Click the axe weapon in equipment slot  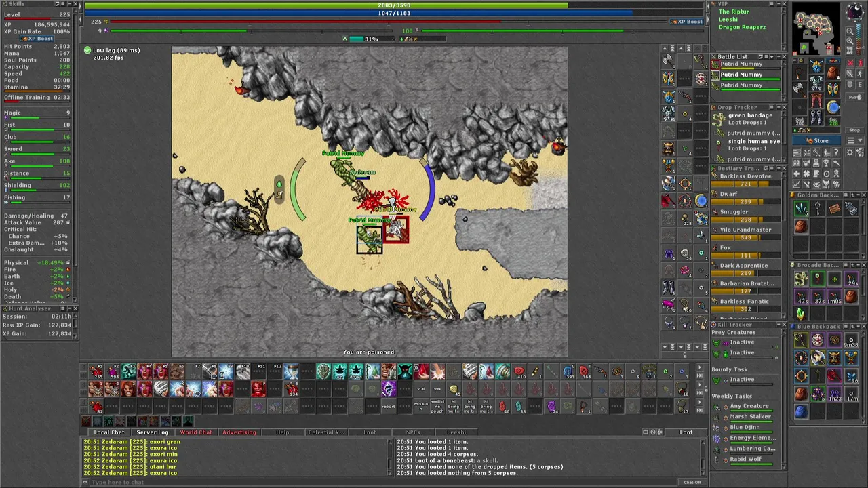[800, 89]
